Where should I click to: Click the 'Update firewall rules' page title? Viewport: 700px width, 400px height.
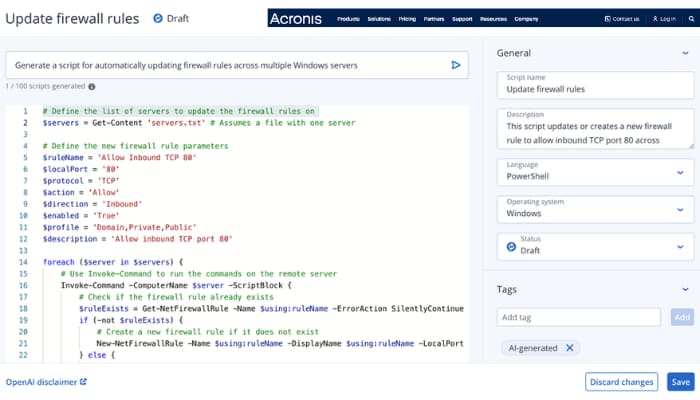click(72, 19)
